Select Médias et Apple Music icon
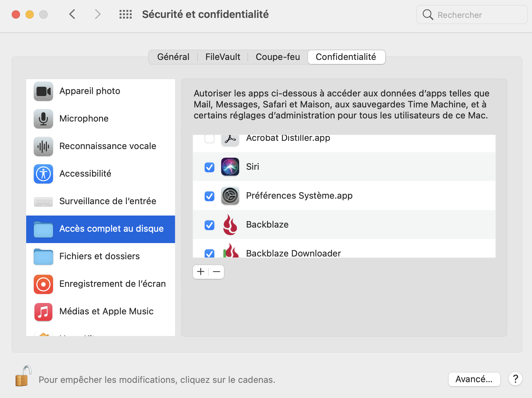The image size is (532, 398). point(43,312)
